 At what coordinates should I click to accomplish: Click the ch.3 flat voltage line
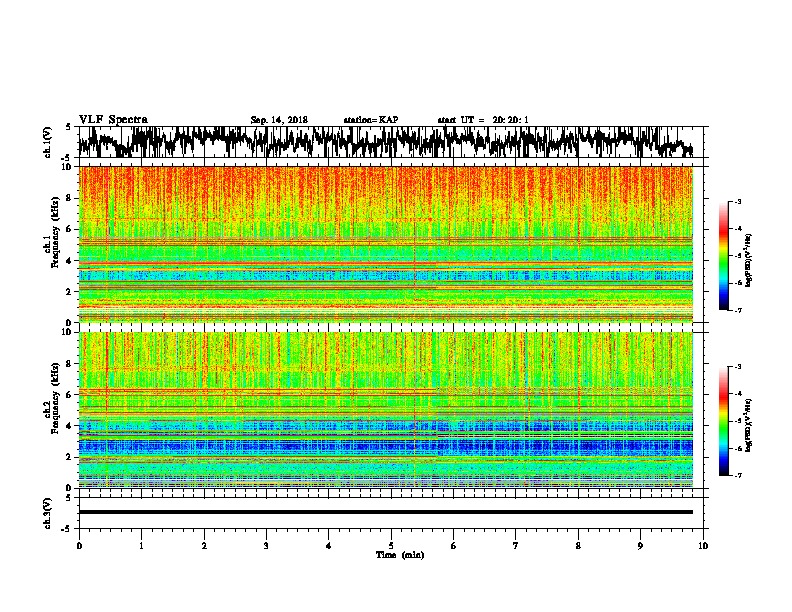[x=386, y=512]
